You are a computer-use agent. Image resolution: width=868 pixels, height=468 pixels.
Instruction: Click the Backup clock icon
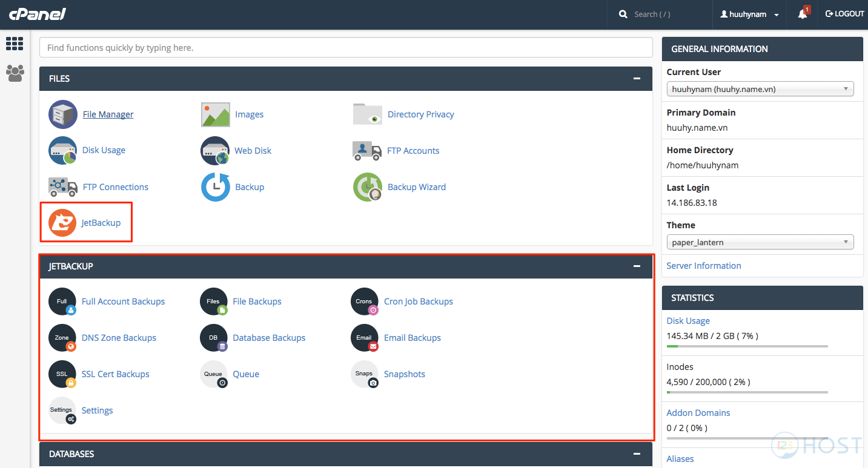coord(216,187)
